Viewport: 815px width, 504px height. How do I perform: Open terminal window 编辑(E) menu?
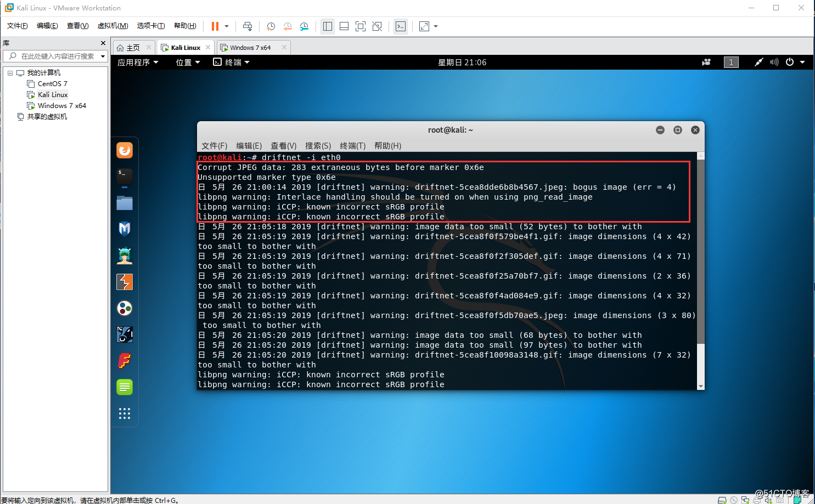(249, 145)
